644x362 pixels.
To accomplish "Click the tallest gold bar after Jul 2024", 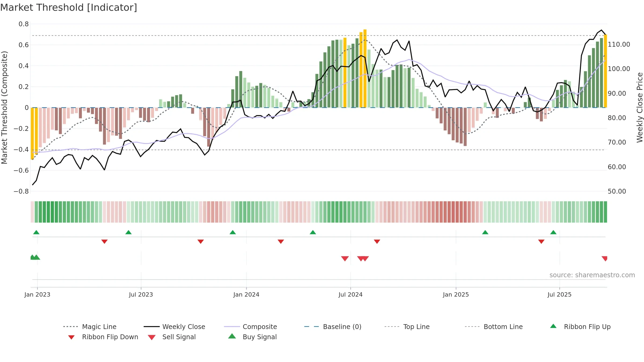I will click(x=365, y=68).
